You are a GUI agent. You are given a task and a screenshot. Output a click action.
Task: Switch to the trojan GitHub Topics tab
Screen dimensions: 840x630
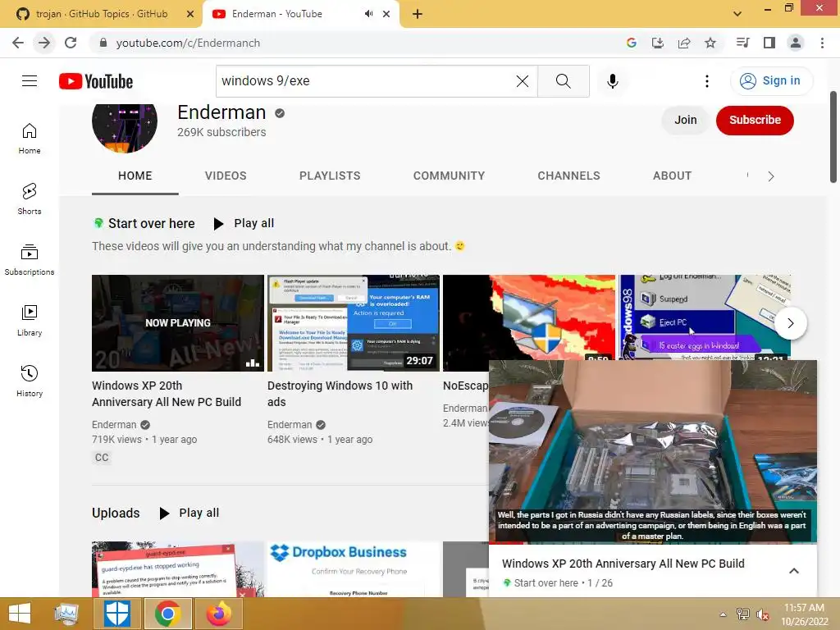[x=101, y=14]
